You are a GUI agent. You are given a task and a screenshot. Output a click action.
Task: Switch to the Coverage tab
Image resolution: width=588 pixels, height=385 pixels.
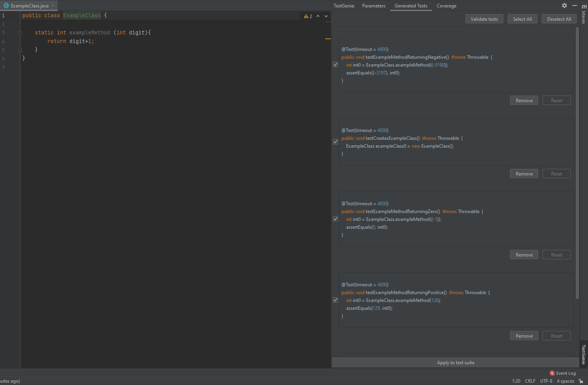(446, 6)
